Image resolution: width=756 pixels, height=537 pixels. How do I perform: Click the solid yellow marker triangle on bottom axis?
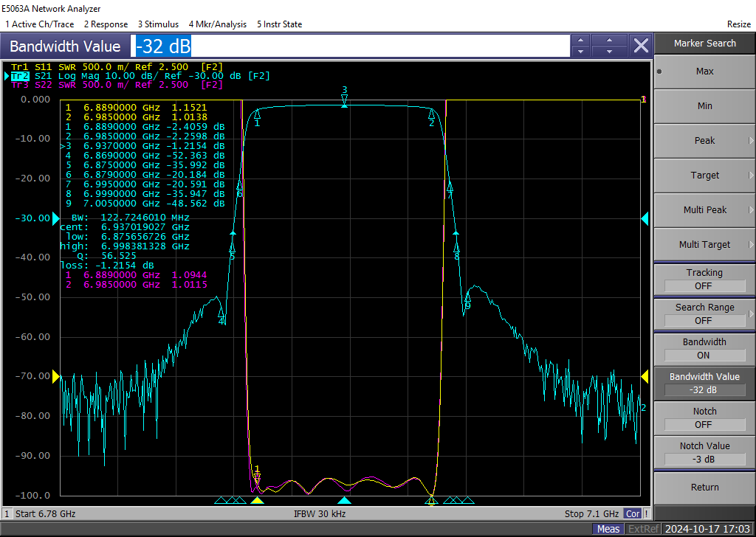point(257,501)
